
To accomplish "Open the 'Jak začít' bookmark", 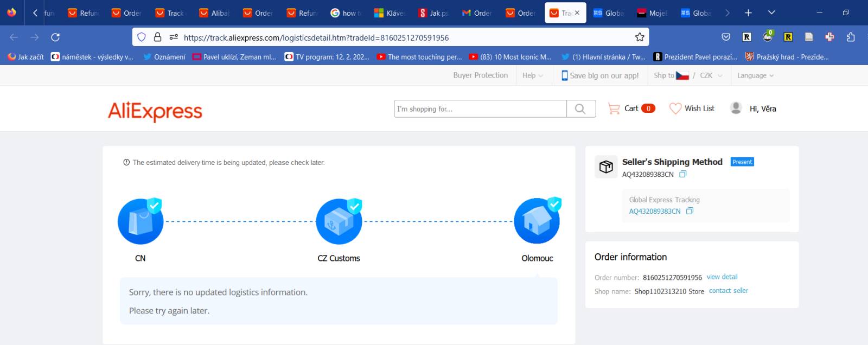I will (x=25, y=57).
